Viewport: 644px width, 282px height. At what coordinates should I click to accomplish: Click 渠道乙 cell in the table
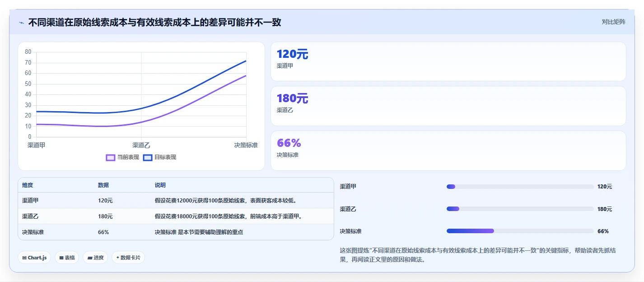[30, 216]
